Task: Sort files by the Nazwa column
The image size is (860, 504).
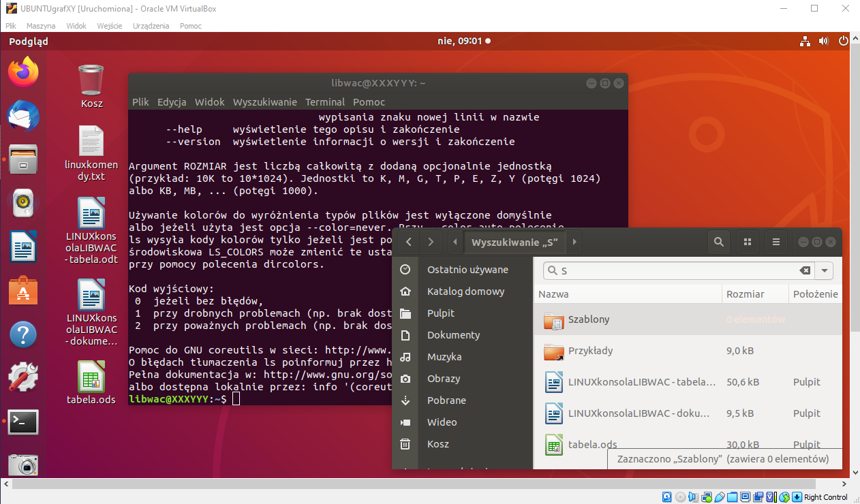Action: [x=553, y=294]
